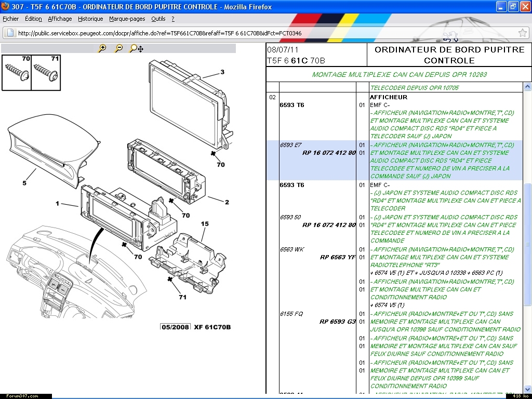
Task: Click the XF 61C70B diagram reference
Action: coord(212,327)
